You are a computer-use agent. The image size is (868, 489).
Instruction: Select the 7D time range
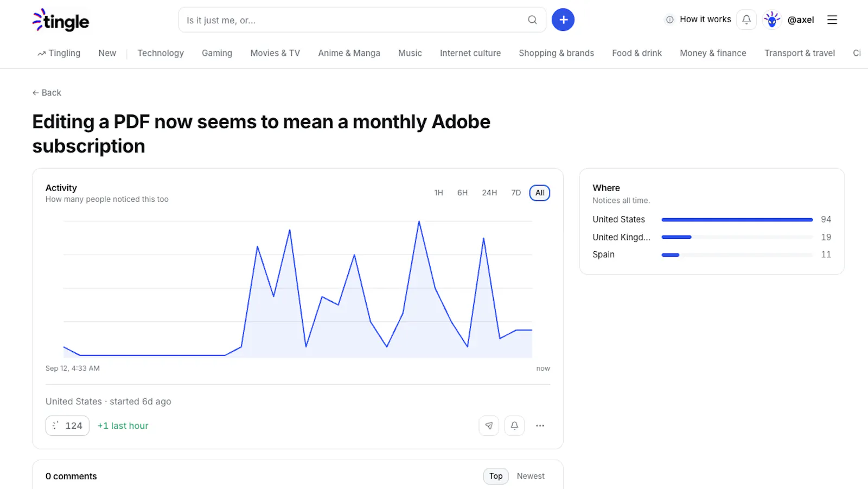pyautogui.click(x=516, y=193)
